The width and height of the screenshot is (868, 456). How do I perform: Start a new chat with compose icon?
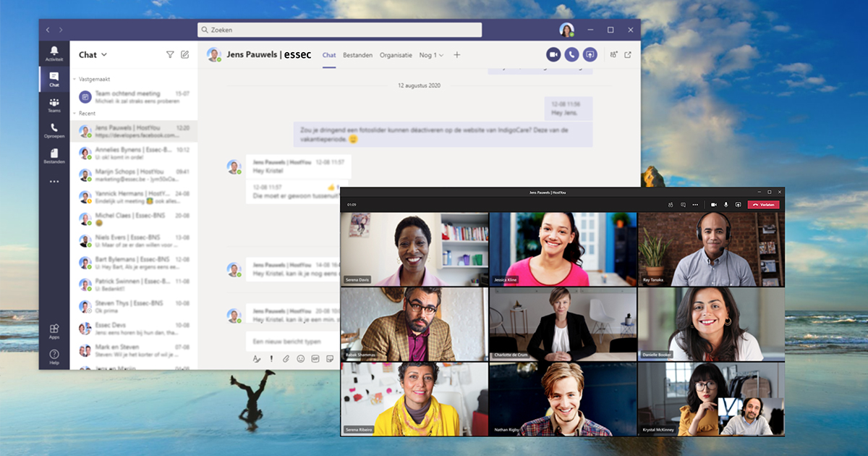(185, 54)
